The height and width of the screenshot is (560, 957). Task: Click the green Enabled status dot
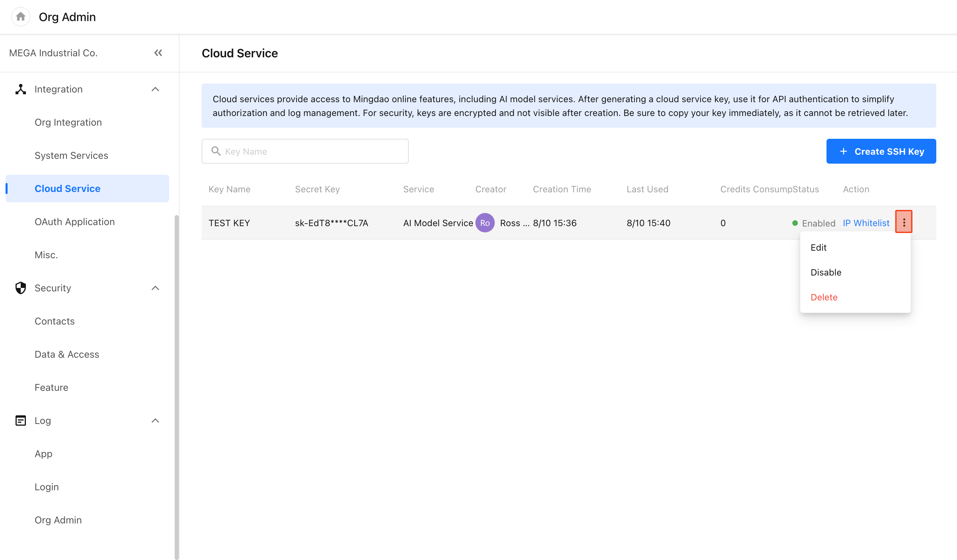coord(795,223)
